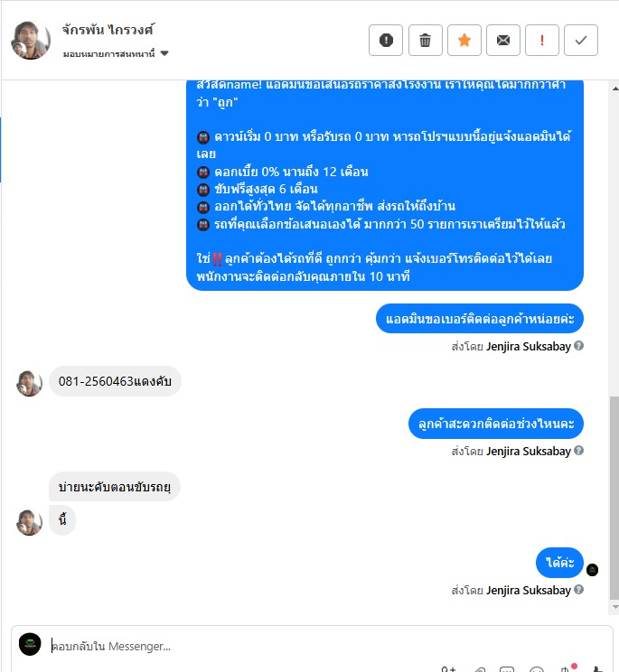Screen dimensions: 619x672
Task: Mark as unread using the envelope icon
Action: [503, 41]
